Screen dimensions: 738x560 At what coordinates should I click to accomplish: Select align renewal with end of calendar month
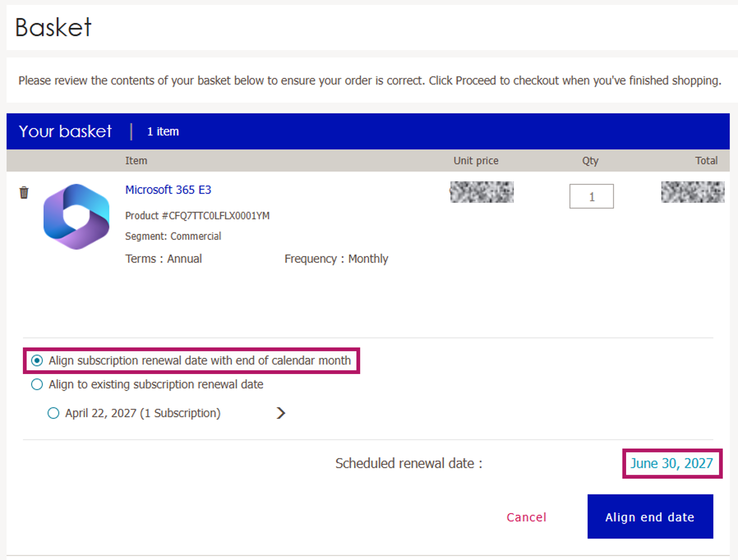37,360
